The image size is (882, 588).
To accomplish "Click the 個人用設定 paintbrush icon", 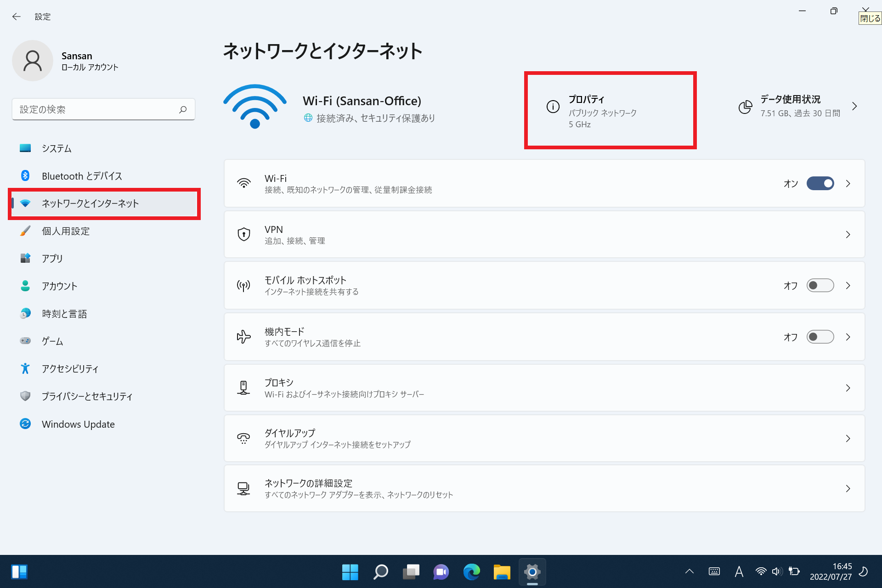I will 25,231.
